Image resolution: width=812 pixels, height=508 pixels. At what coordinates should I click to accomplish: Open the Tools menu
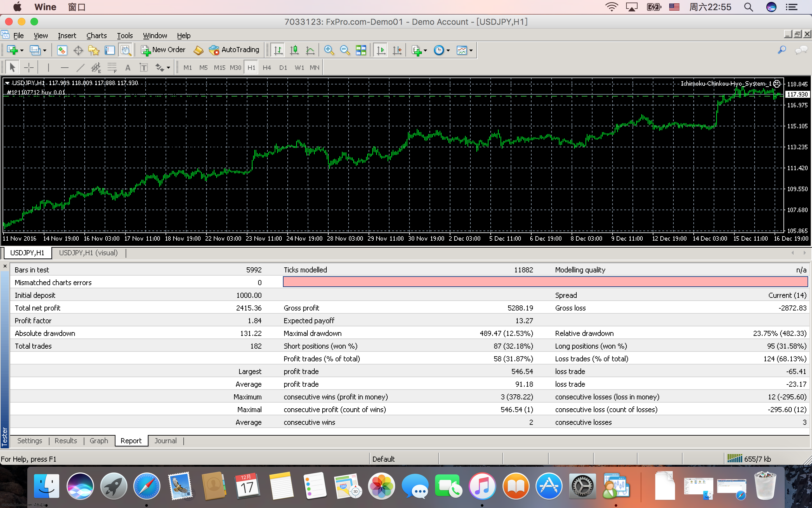coord(124,35)
